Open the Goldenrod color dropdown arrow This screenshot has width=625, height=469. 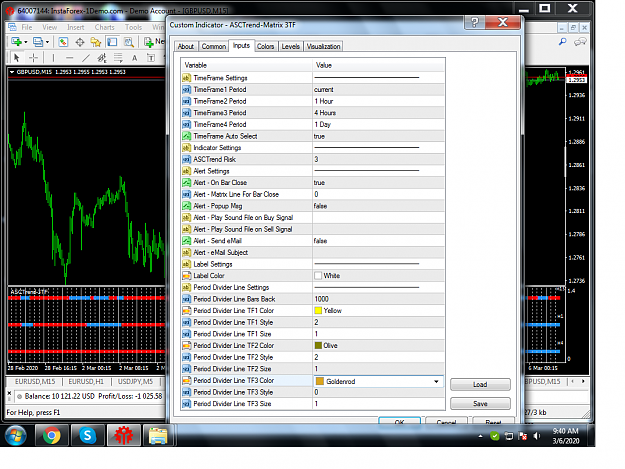436,381
